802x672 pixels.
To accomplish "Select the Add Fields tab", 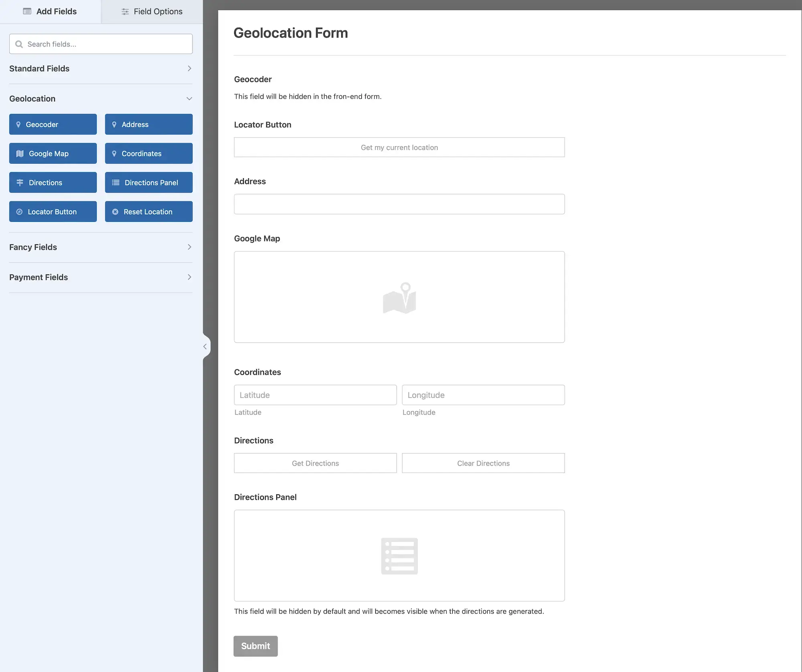I will pos(50,12).
